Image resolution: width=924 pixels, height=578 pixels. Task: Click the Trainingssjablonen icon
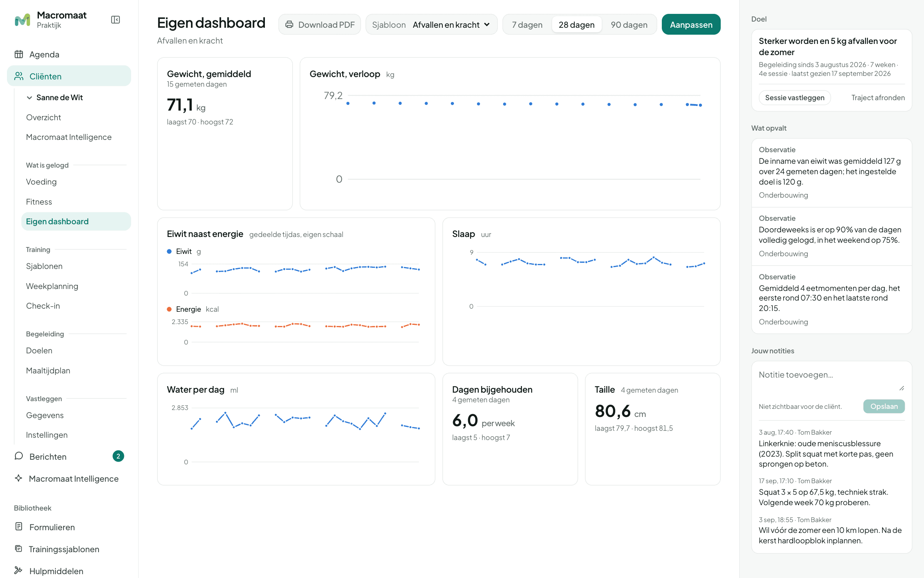tap(18, 549)
